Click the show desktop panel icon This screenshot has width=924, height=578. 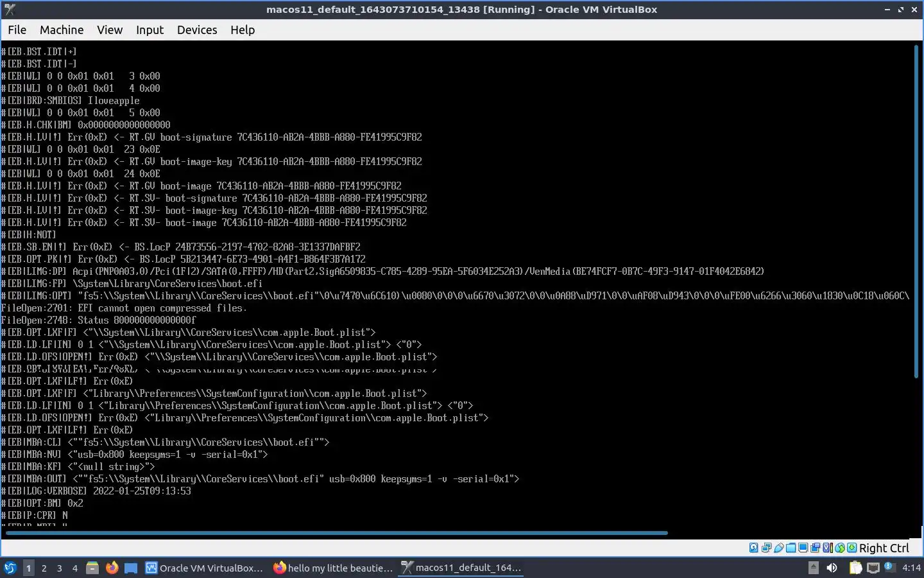(131, 568)
